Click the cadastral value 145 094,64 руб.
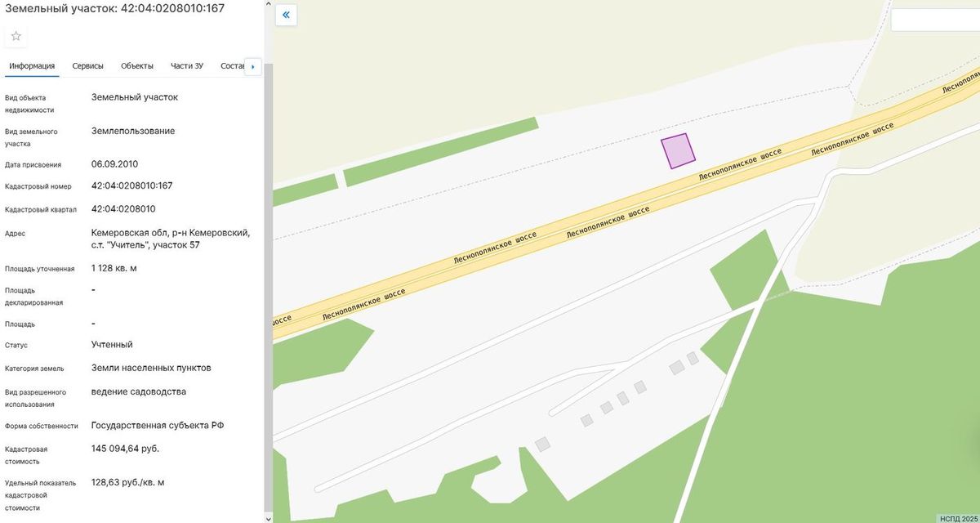The image size is (980, 523). (126, 449)
